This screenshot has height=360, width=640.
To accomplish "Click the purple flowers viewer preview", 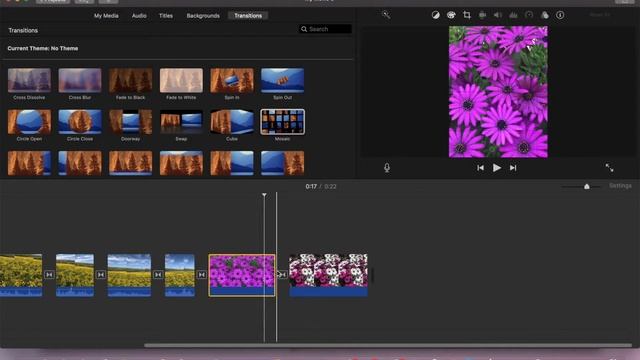I will [x=498, y=92].
